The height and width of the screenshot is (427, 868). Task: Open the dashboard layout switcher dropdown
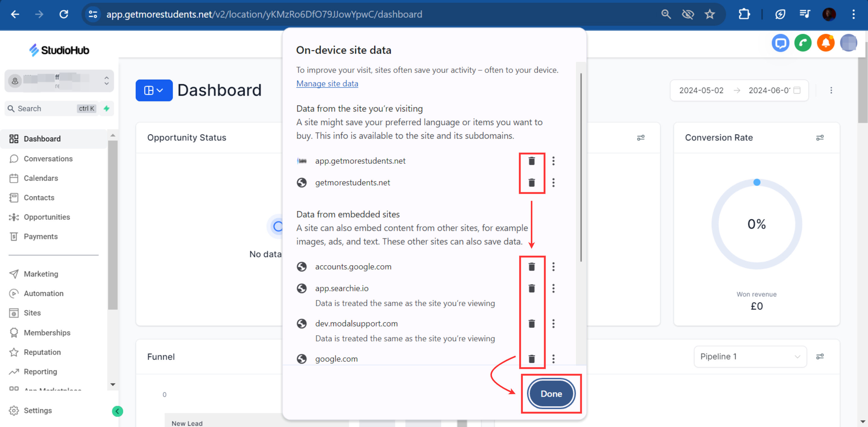pyautogui.click(x=154, y=90)
